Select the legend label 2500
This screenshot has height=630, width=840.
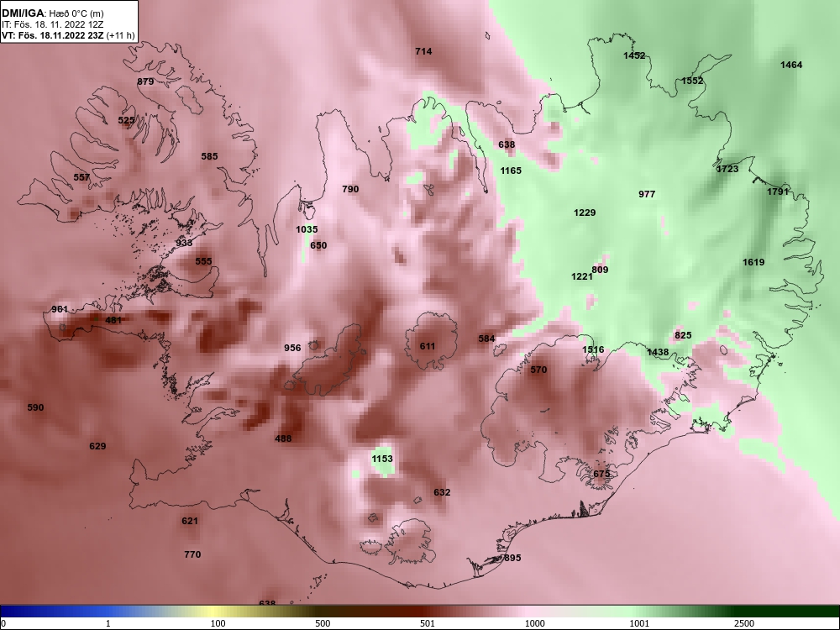(x=744, y=623)
